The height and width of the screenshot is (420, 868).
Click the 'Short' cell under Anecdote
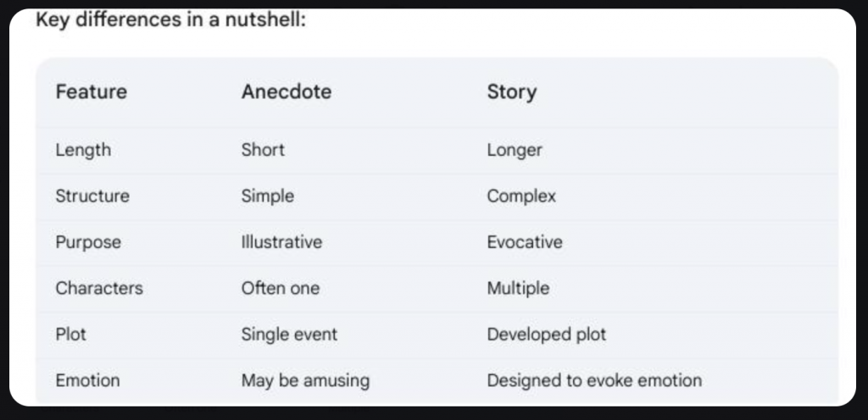coord(263,150)
